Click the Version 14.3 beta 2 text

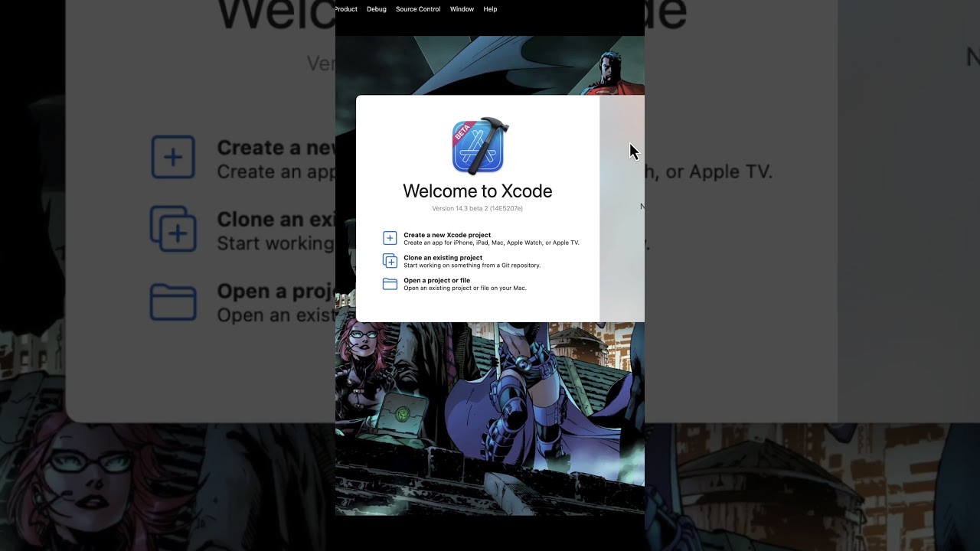(477, 208)
